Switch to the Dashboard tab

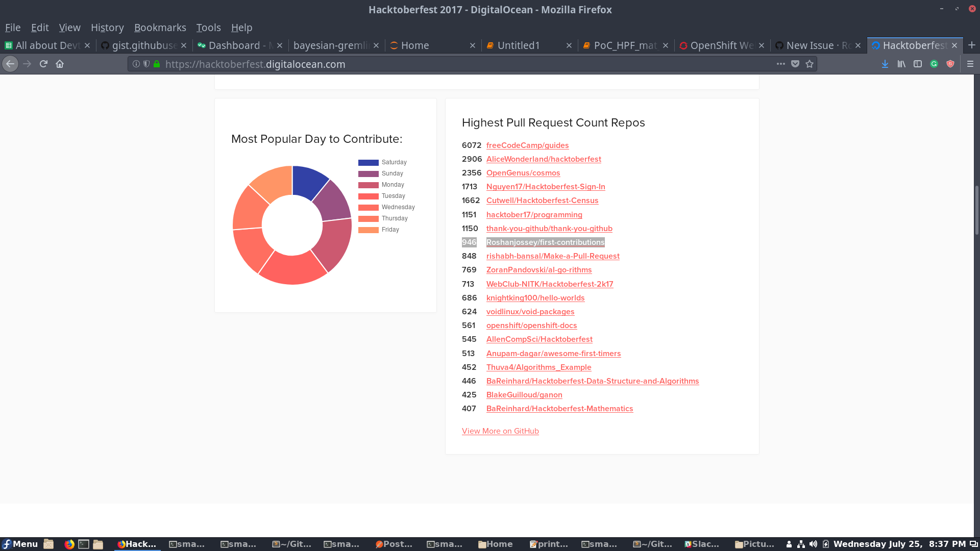[240, 45]
